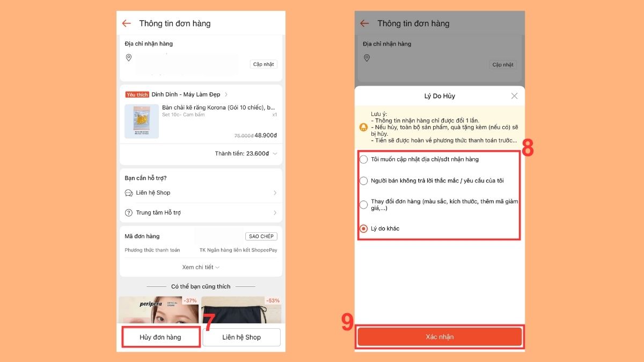Click the Yêu thích shop badge
Image resolution: width=644 pixels, height=362 pixels.
pyautogui.click(x=137, y=94)
